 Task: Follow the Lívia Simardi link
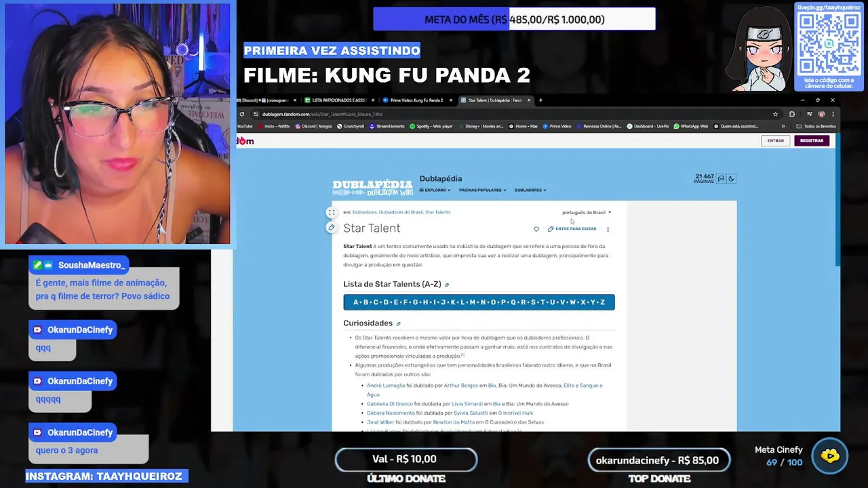pyautogui.click(x=467, y=404)
